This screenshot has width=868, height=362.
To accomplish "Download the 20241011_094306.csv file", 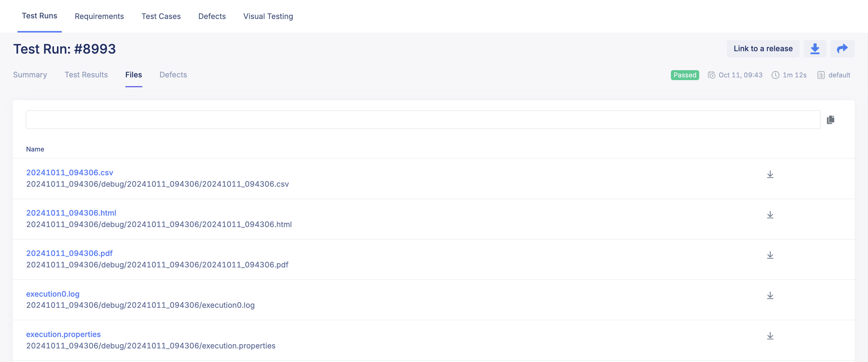I will click(770, 174).
